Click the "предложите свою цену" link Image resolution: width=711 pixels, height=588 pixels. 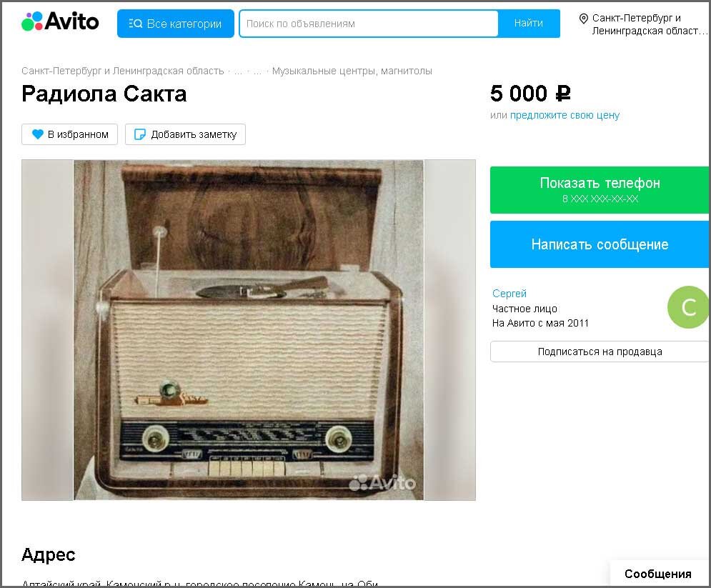[565, 115]
